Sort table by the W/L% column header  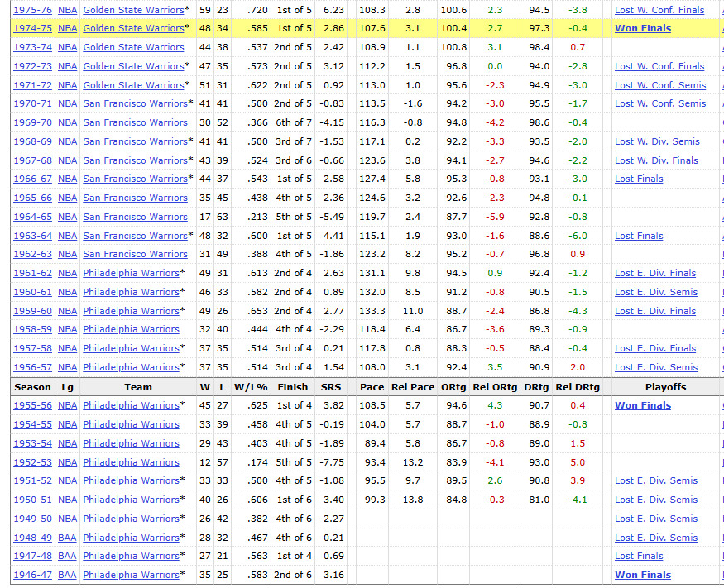pos(251,387)
